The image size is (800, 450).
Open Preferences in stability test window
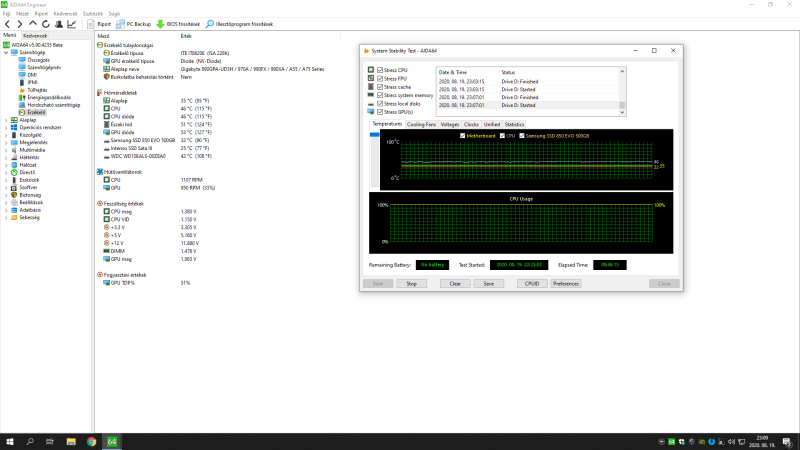[x=566, y=284]
